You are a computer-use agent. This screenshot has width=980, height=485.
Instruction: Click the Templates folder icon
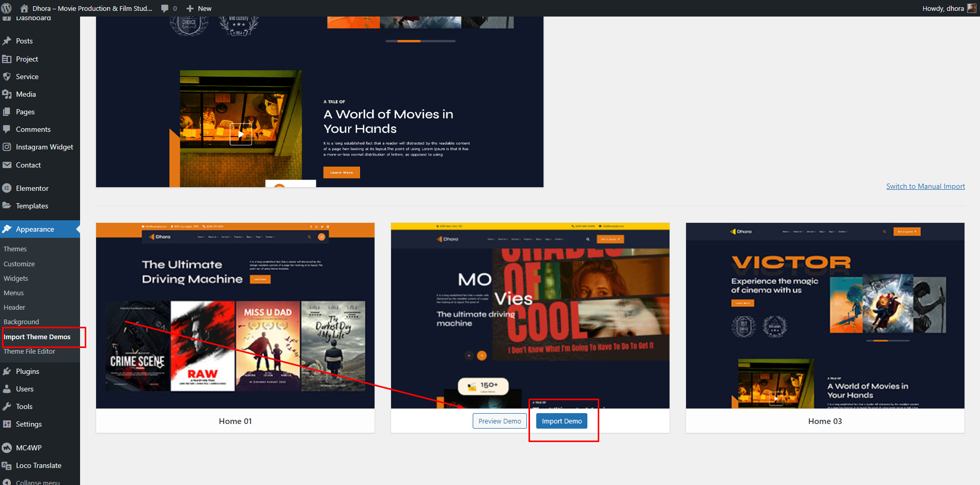7,206
